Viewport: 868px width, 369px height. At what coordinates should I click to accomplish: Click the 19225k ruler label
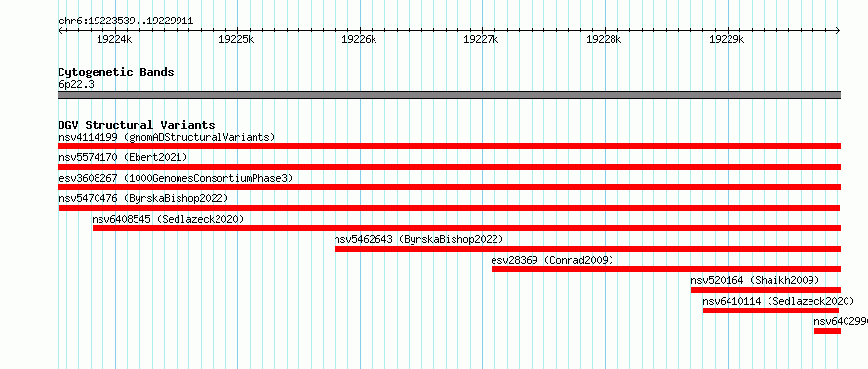236,39
